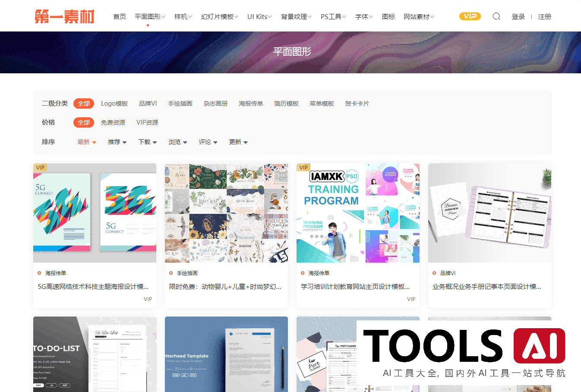Switch to the Logo模板 category
Image resolution: width=581 pixels, height=392 pixels.
pyautogui.click(x=114, y=103)
